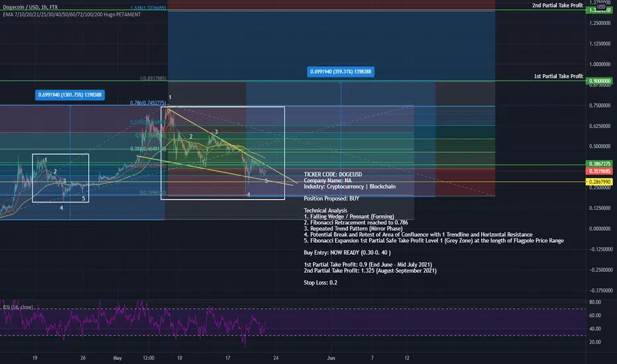
Task: Click the 'Stop Loss: 0.2' annotation line
Action: click(320, 283)
